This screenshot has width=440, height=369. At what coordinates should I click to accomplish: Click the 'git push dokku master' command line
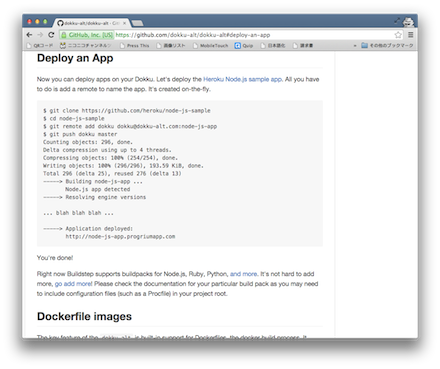click(x=80, y=134)
